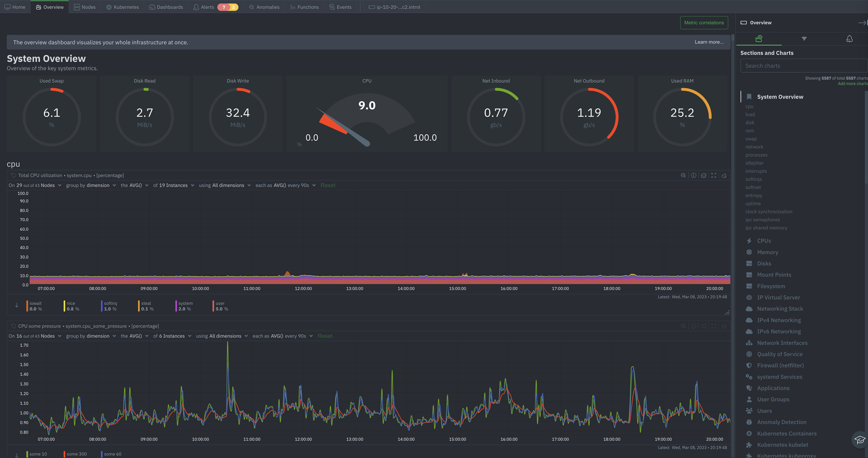
Task: Open the 29 out of 43 Nodes dropdown
Action: click(36, 185)
